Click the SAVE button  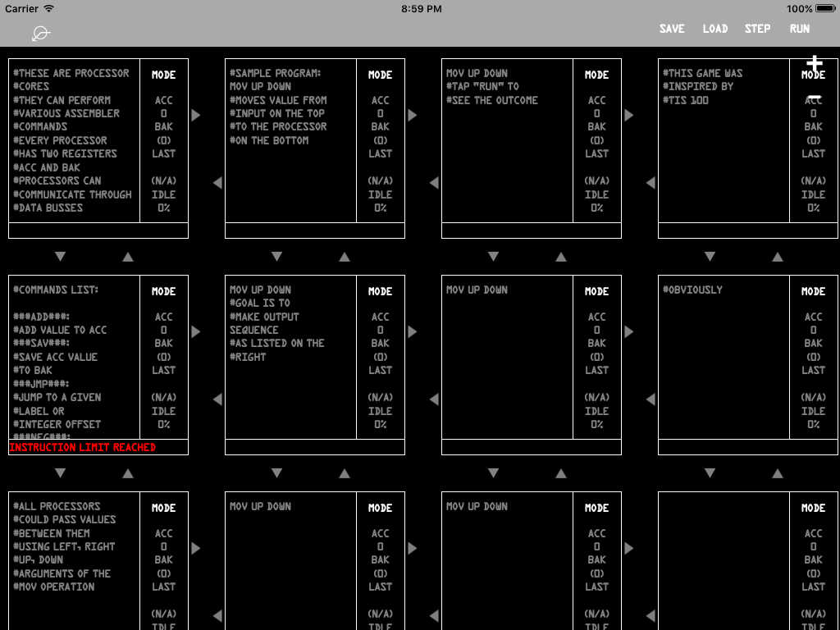tap(672, 29)
